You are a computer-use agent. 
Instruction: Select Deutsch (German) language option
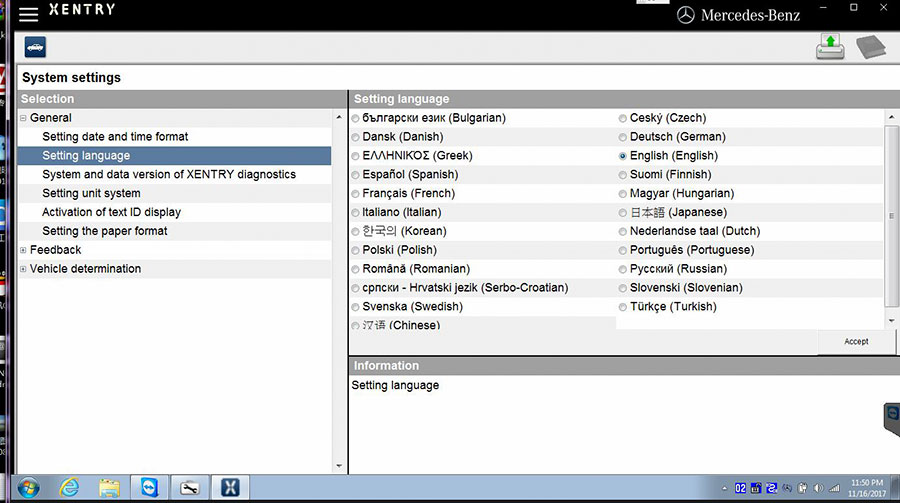(623, 137)
